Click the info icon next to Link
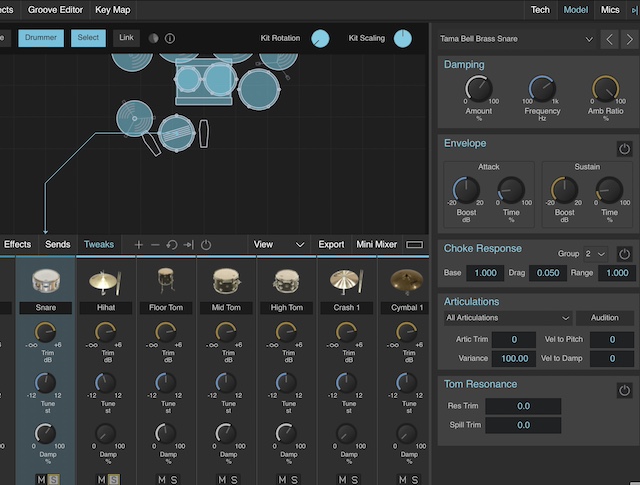 [x=170, y=39]
